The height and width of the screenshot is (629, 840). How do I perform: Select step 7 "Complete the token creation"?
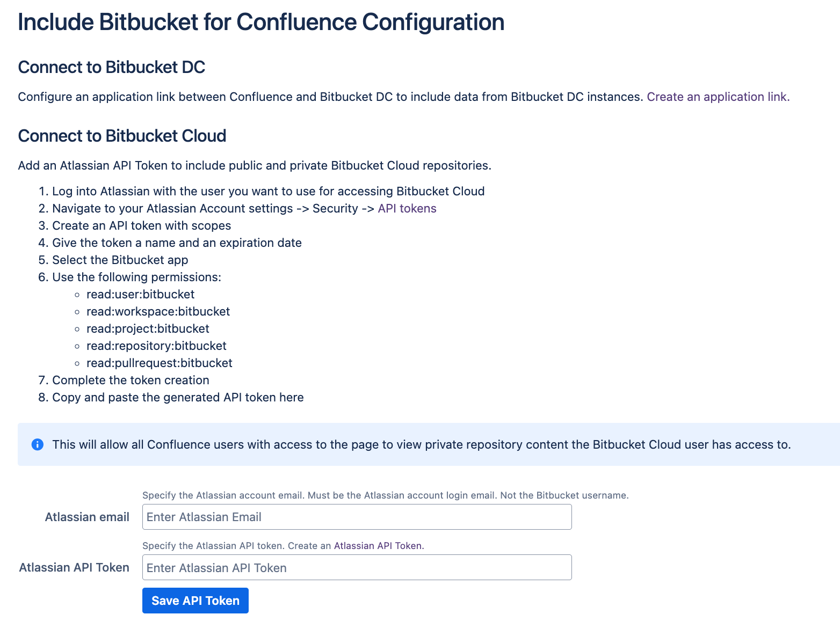pyautogui.click(x=131, y=380)
